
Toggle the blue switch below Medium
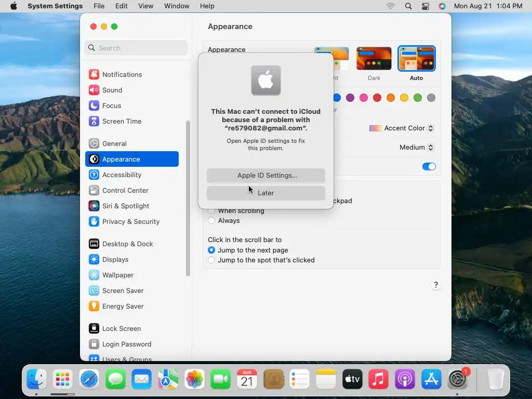pos(429,167)
